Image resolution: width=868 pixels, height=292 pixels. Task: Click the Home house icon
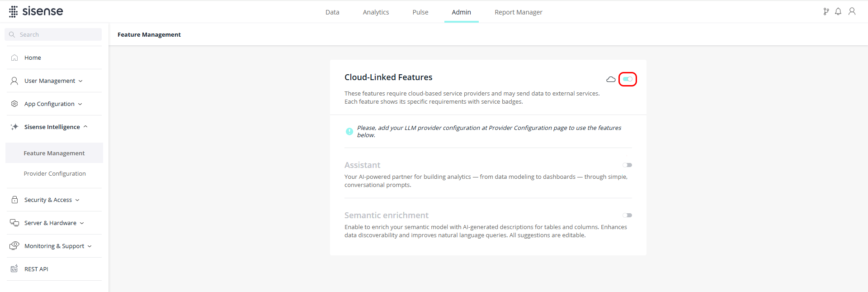tap(14, 57)
